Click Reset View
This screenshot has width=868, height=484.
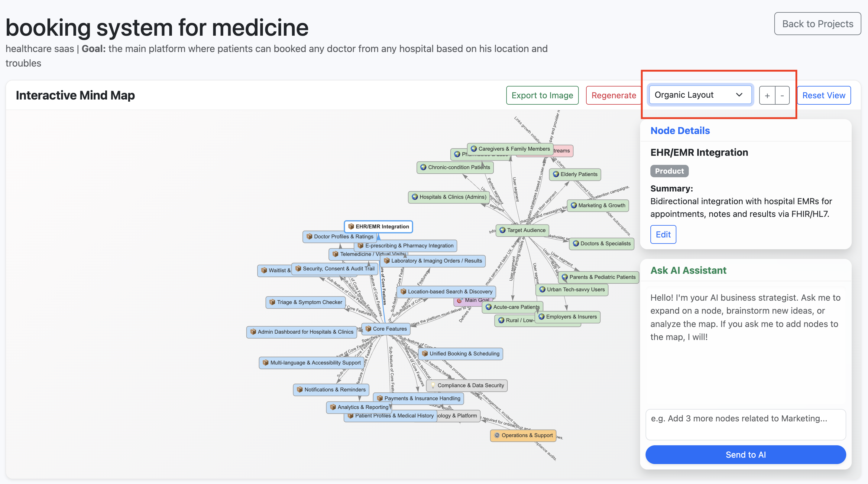coord(824,96)
